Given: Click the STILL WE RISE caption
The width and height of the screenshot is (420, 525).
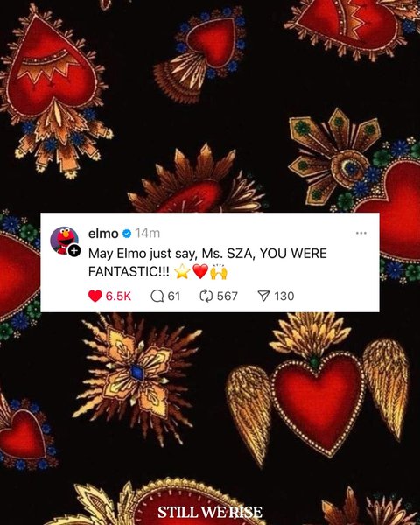Looking at the screenshot, I should pyautogui.click(x=210, y=512).
